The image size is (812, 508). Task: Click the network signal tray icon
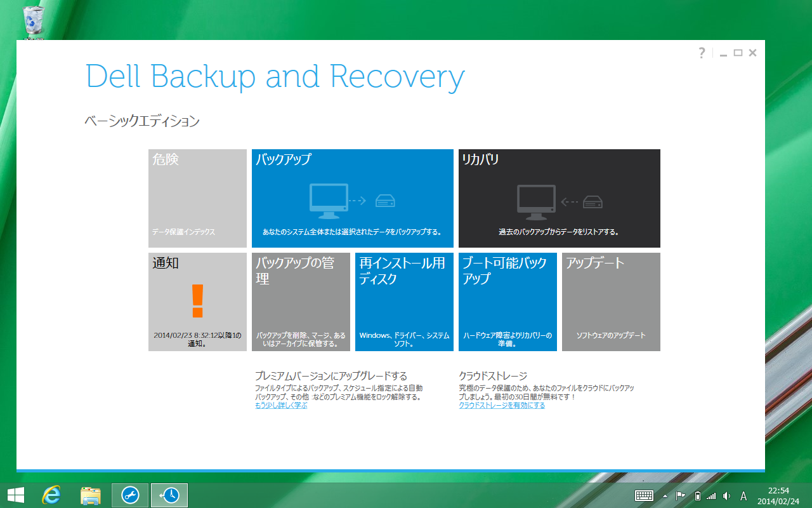pyautogui.click(x=711, y=496)
